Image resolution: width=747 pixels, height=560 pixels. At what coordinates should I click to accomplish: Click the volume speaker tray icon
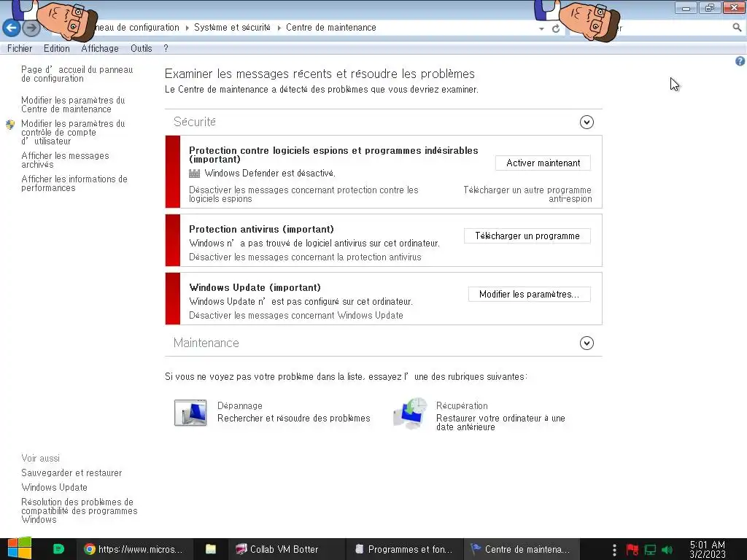click(x=667, y=550)
